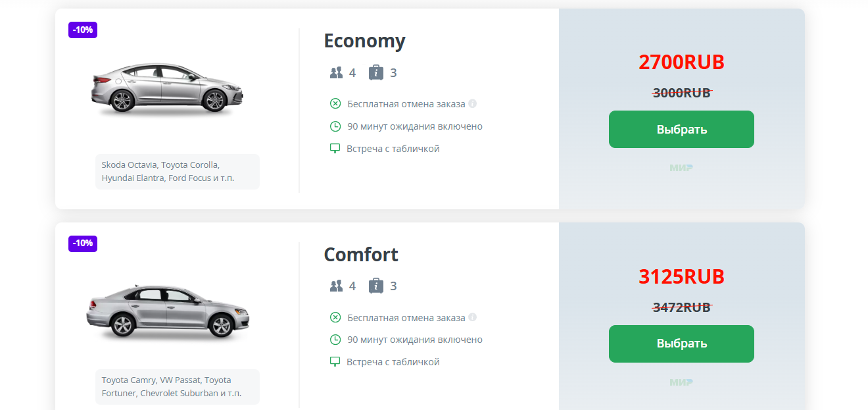The image size is (868, 410).
Task: Click the Economy passengers icon
Action: coord(337,72)
